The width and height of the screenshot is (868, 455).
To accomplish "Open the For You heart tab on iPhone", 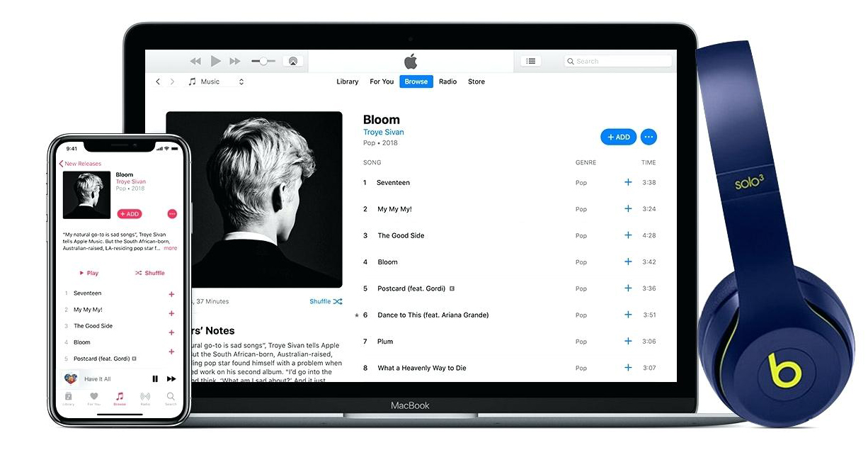I will click(x=93, y=399).
